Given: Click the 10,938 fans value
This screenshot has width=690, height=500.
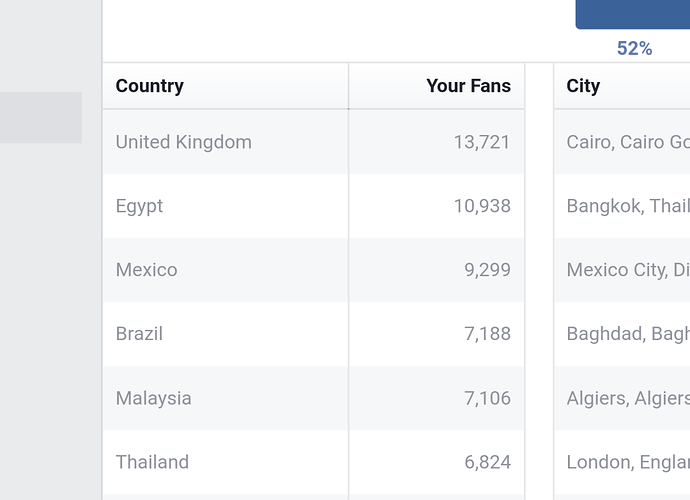Looking at the screenshot, I should click(x=482, y=206).
